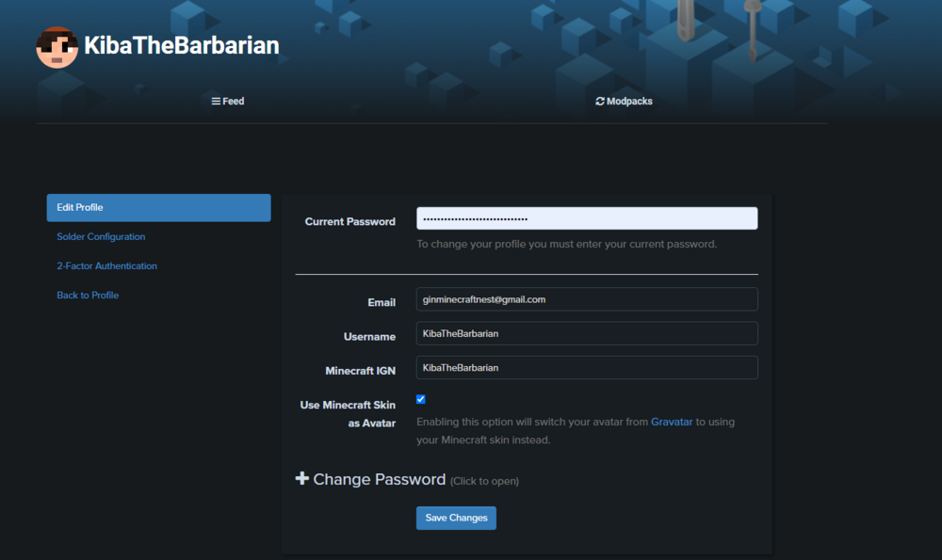
Task: Click the Minecraft IGN input field
Action: click(x=587, y=368)
